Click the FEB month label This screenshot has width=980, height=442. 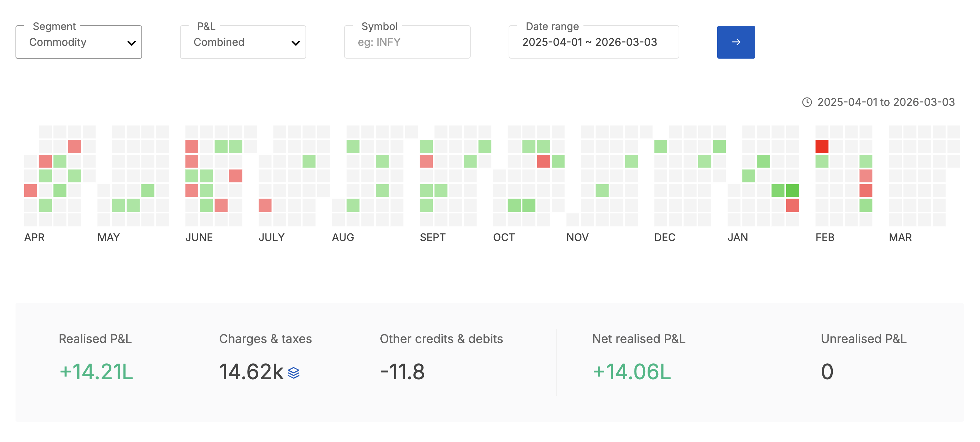tap(824, 237)
